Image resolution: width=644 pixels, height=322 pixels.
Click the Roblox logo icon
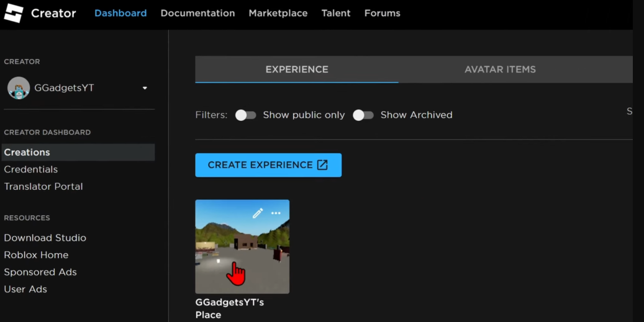[14, 13]
